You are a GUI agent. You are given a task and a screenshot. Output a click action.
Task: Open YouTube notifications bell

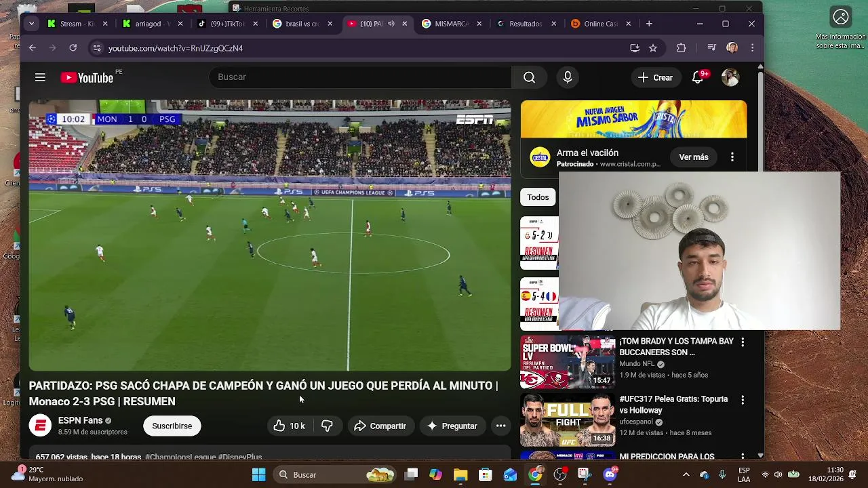(698, 77)
